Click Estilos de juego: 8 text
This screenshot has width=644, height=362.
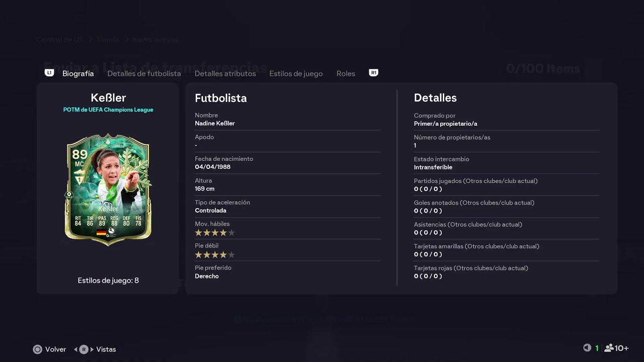(x=108, y=281)
